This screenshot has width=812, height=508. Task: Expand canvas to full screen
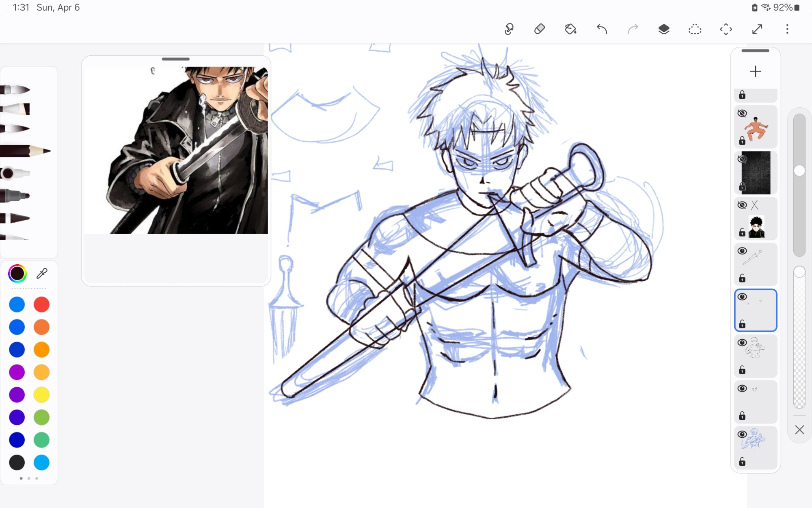point(757,29)
